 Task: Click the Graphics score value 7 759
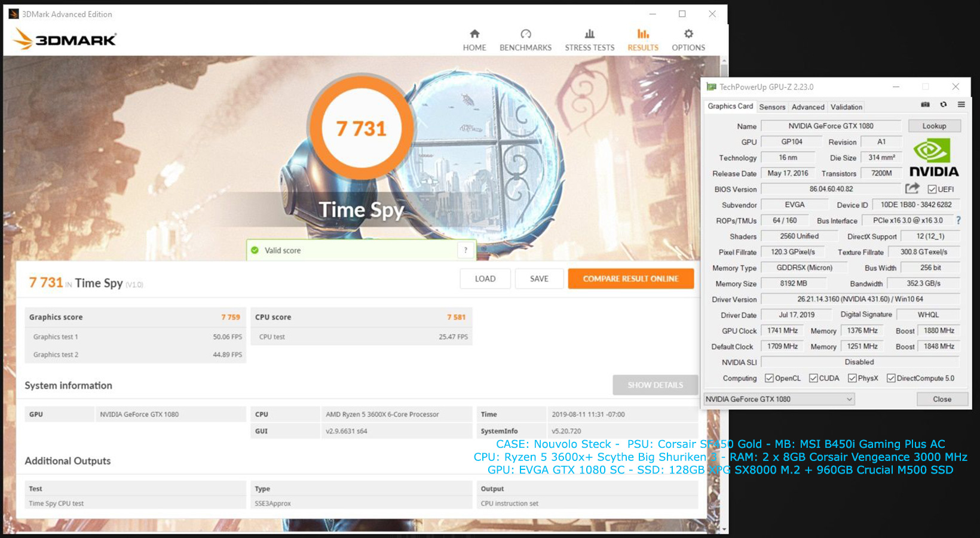point(231,317)
